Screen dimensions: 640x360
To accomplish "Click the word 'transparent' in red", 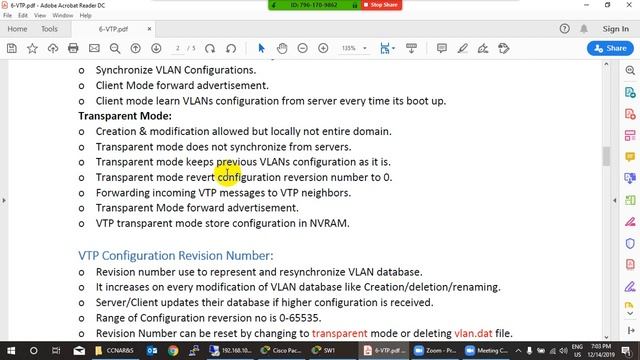I will click(340, 333).
